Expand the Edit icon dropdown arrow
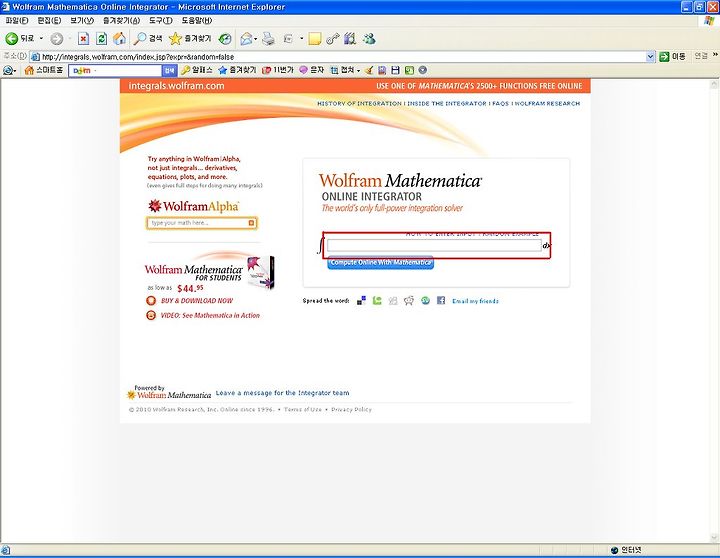Image resolution: width=720 pixels, height=558 pixels. [302, 39]
